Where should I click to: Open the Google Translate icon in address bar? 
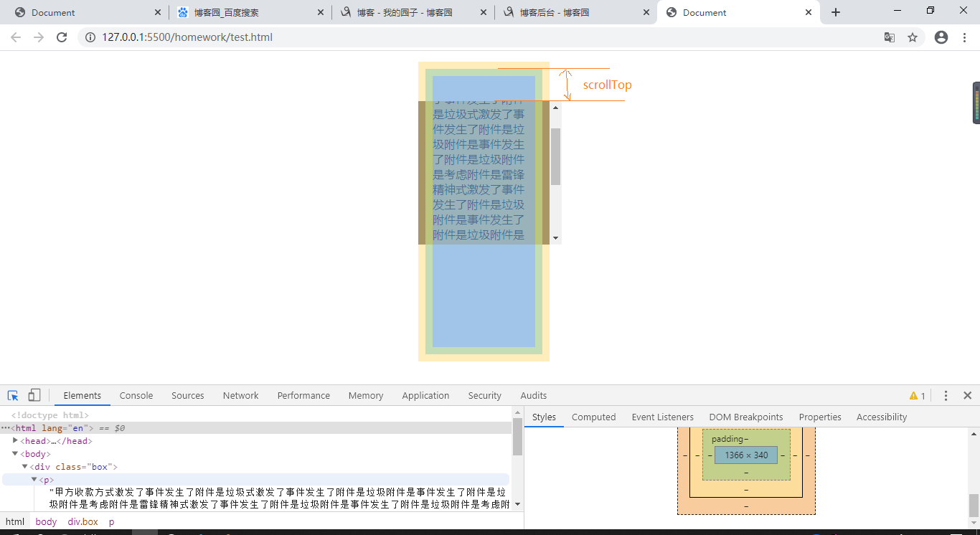click(890, 37)
